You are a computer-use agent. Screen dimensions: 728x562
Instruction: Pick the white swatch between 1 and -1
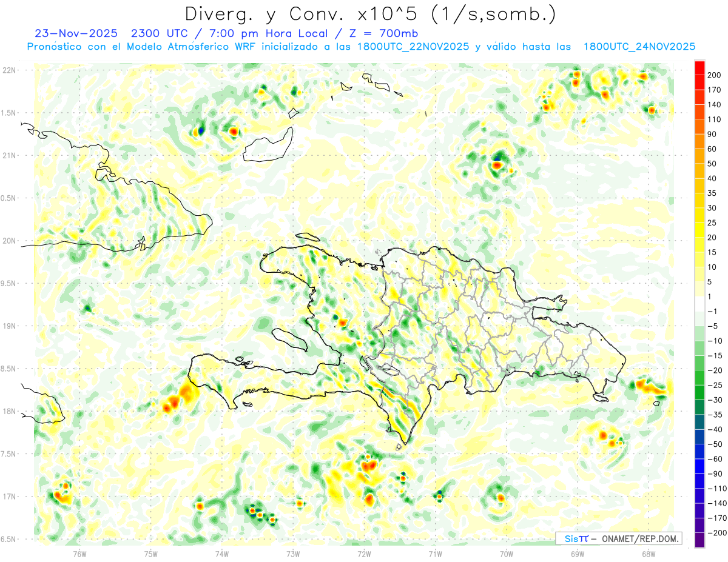pos(699,304)
